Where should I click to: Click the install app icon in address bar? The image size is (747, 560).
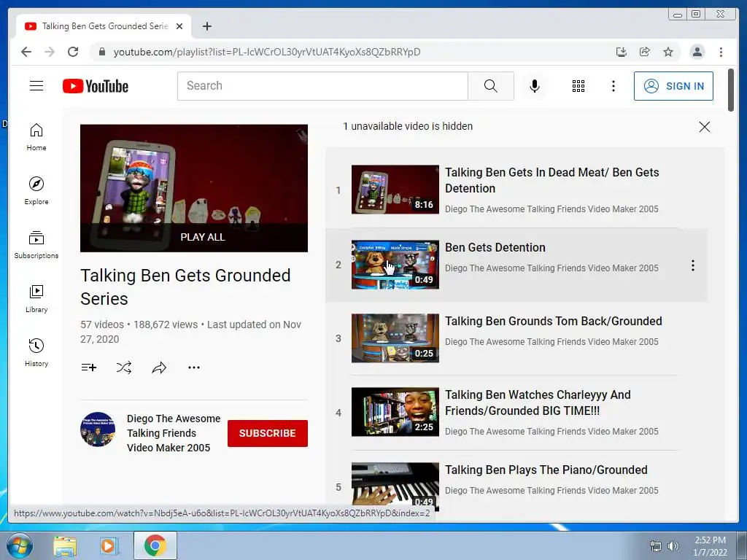click(x=621, y=52)
